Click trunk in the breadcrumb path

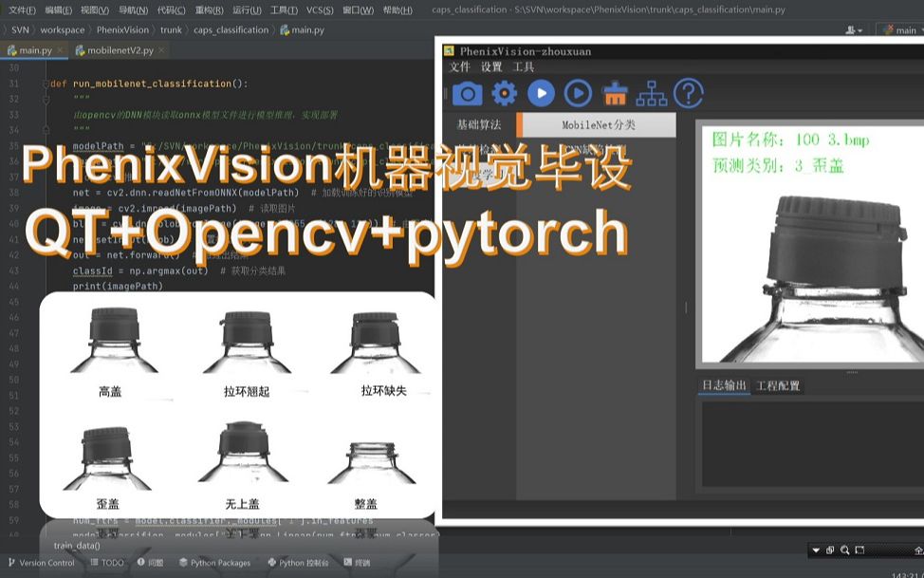click(171, 29)
